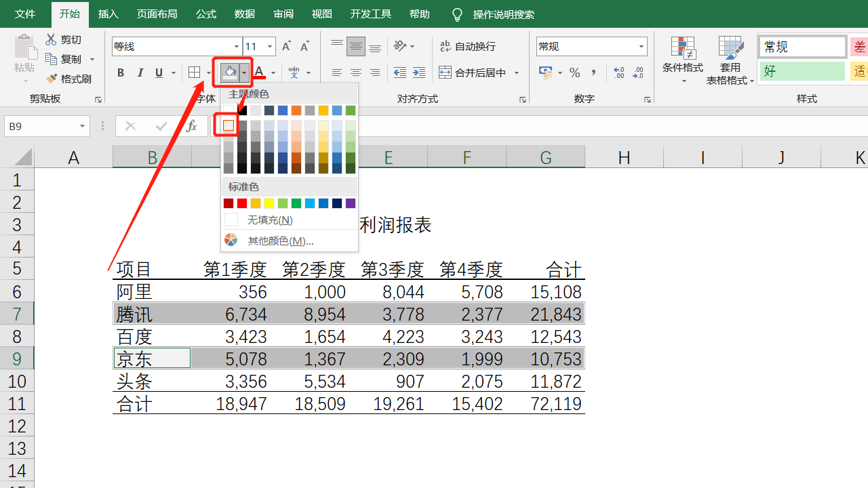Decrease font size with the smaller A
The width and height of the screenshot is (868, 488).
coord(305,46)
